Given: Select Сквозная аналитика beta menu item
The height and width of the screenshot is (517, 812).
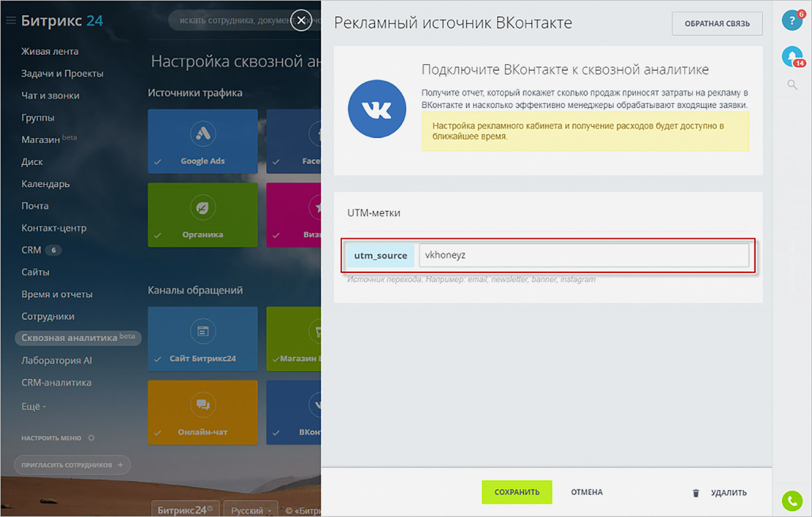Looking at the screenshot, I should 78,338.
